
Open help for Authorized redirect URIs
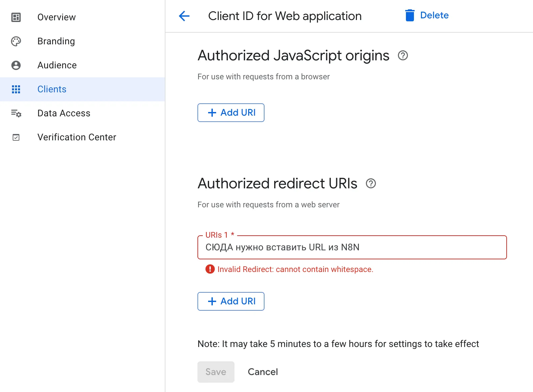pyautogui.click(x=371, y=183)
